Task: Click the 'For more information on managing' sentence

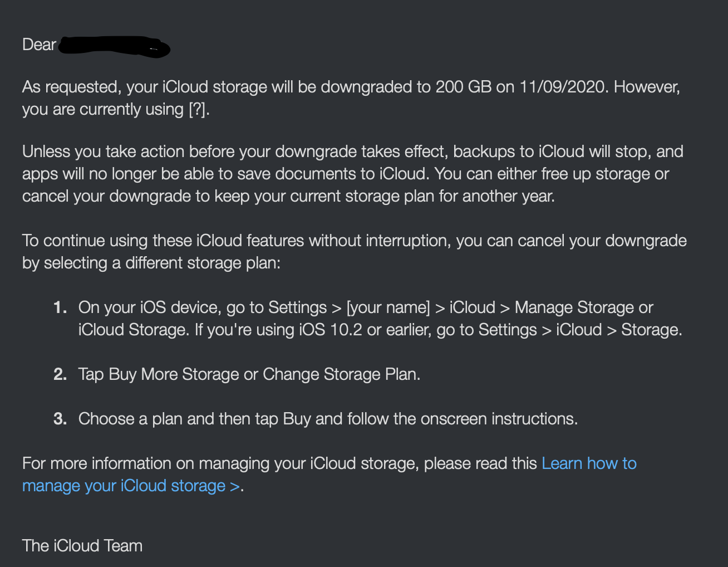Action: click(279, 463)
